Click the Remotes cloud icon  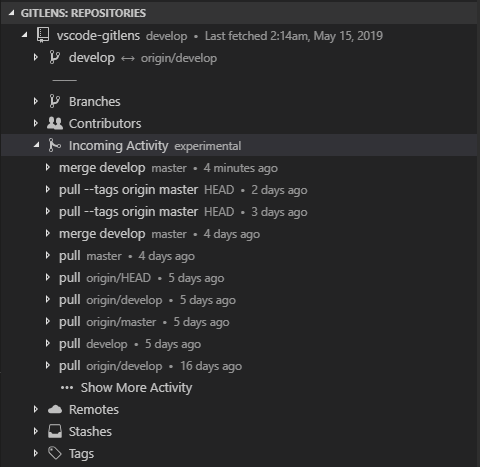[x=55, y=409]
